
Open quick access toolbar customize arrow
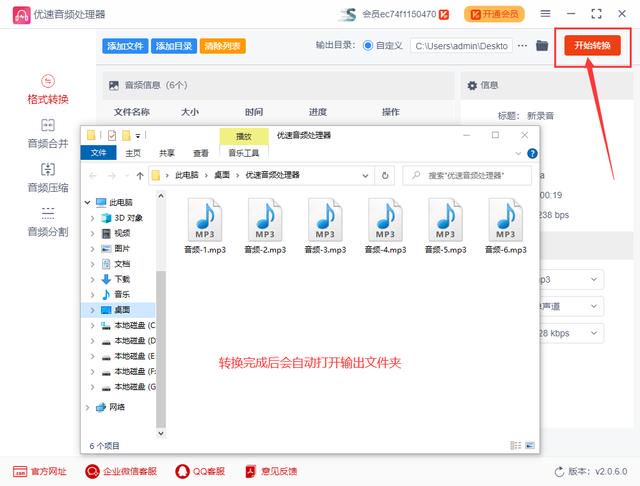coord(138,136)
